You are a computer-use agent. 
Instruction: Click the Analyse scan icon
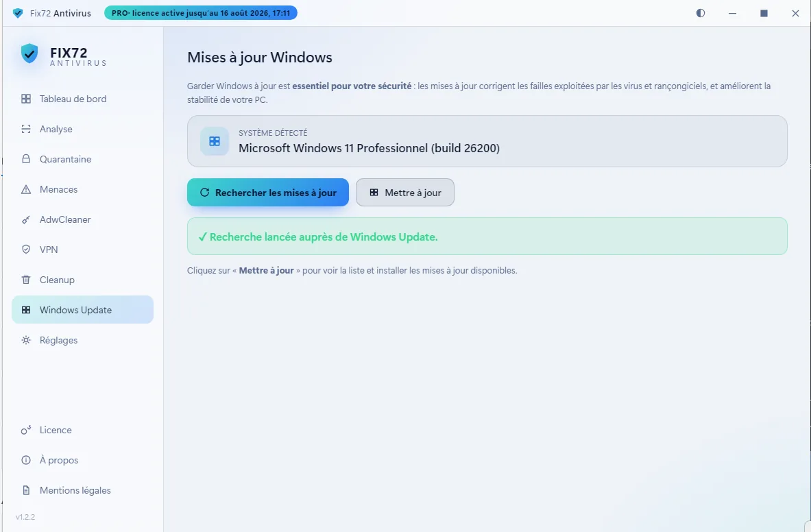tap(26, 129)
